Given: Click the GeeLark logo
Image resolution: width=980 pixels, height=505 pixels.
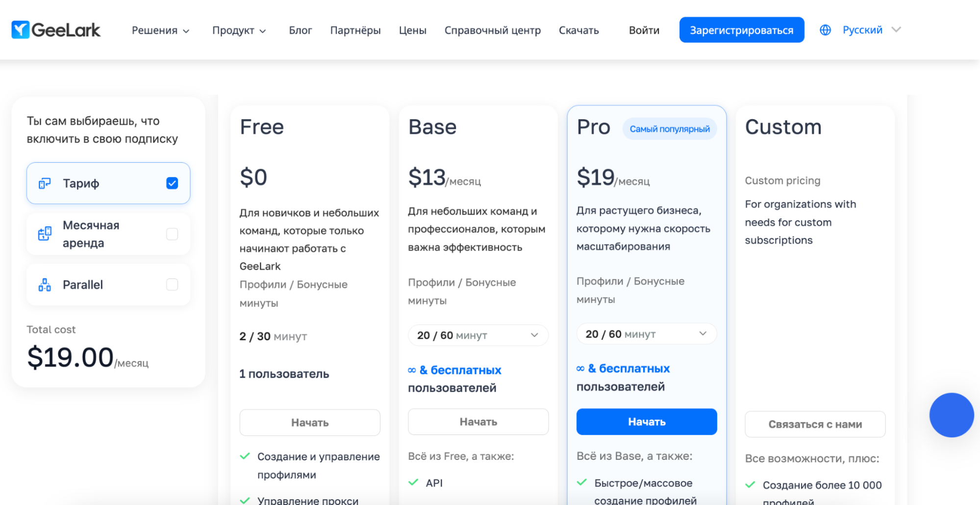Looking at the screenshot, I should tap(56, 30).
